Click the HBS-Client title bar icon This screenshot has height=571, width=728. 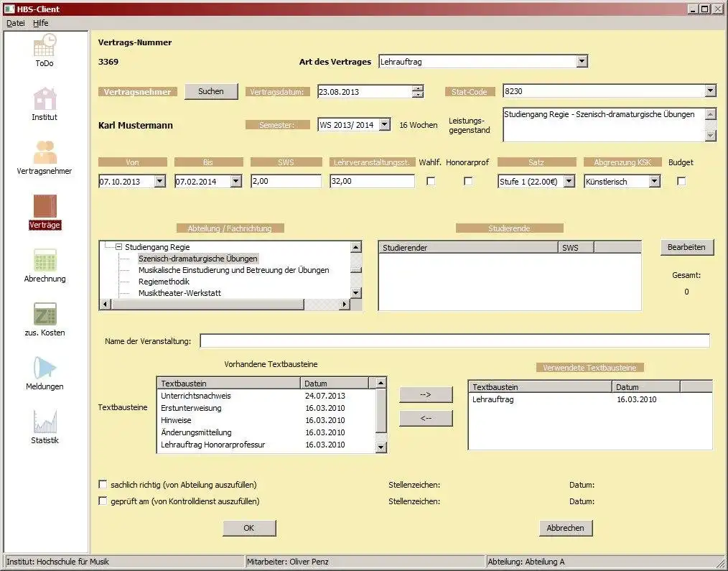[9, 9]
